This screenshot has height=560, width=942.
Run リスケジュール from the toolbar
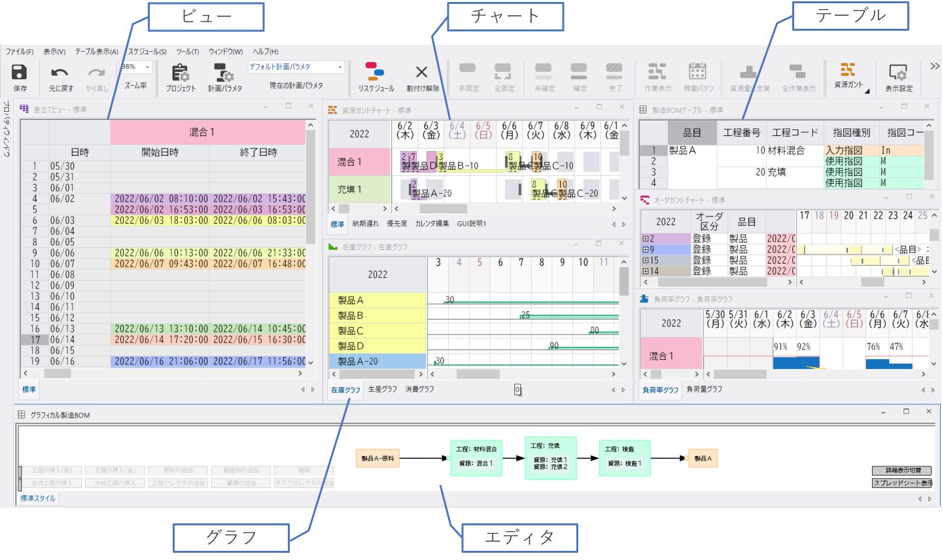(375, 72)
